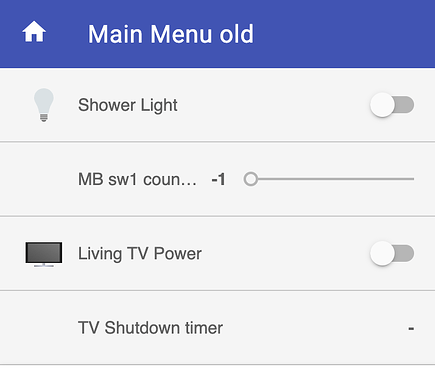Select the TV Shutdown timer row
Screen dimensions: 435x375
tap(217, 328)
